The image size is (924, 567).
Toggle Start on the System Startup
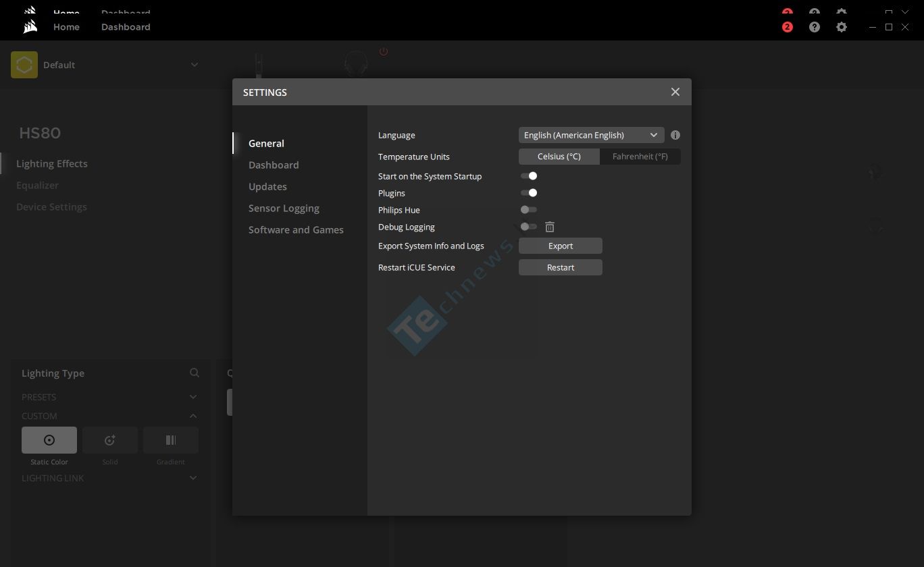[x=529, y=176]
